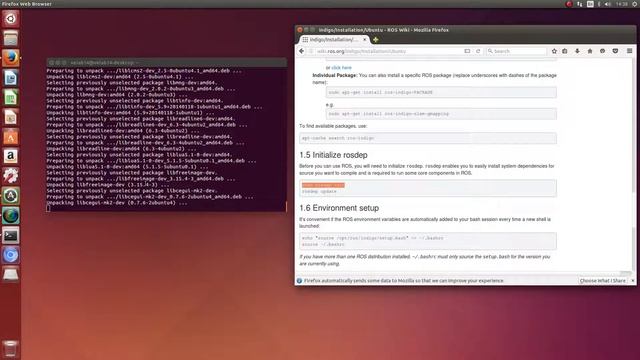This screenshot has width=640, height=360.
Task: Go back in Firefox with the arrow
Action: point(302,51)
